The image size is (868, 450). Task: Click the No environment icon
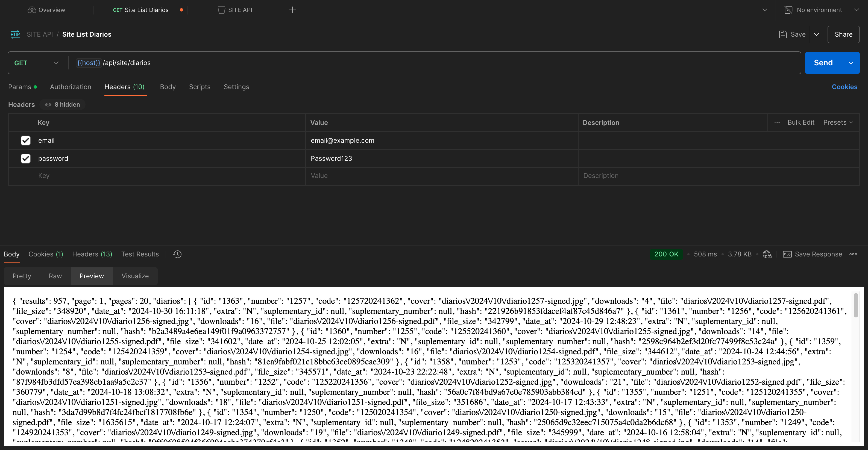click(x=788, y=10)
